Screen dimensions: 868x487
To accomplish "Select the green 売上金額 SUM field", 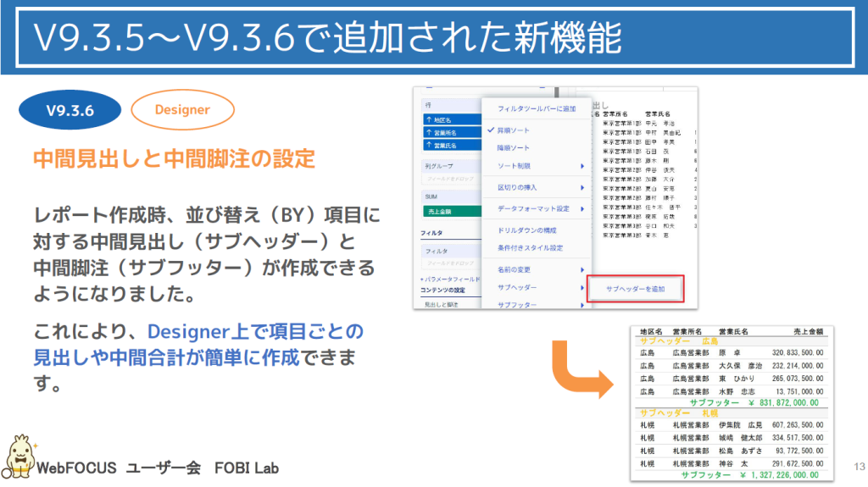I will [x=447, y=210].
